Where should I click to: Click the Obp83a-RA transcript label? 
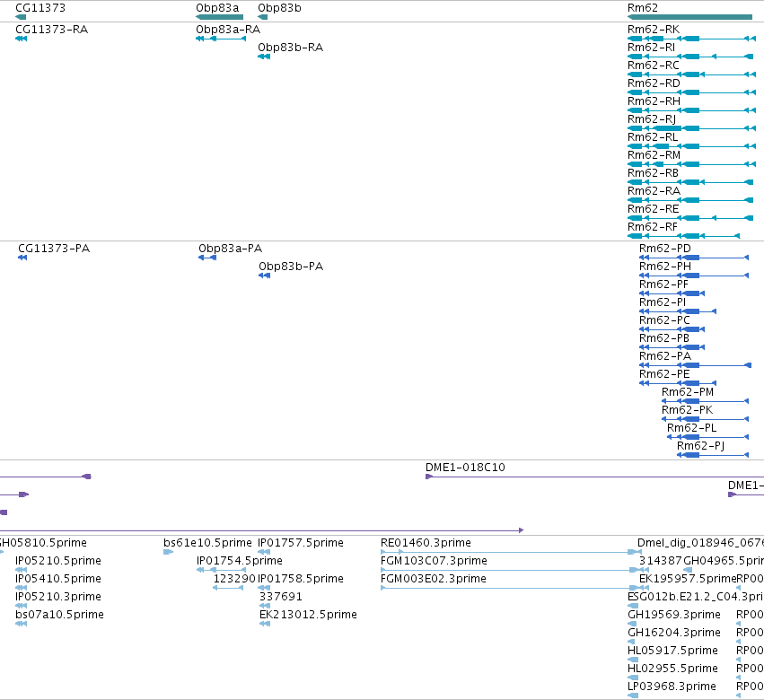click(x=228, y=30)
